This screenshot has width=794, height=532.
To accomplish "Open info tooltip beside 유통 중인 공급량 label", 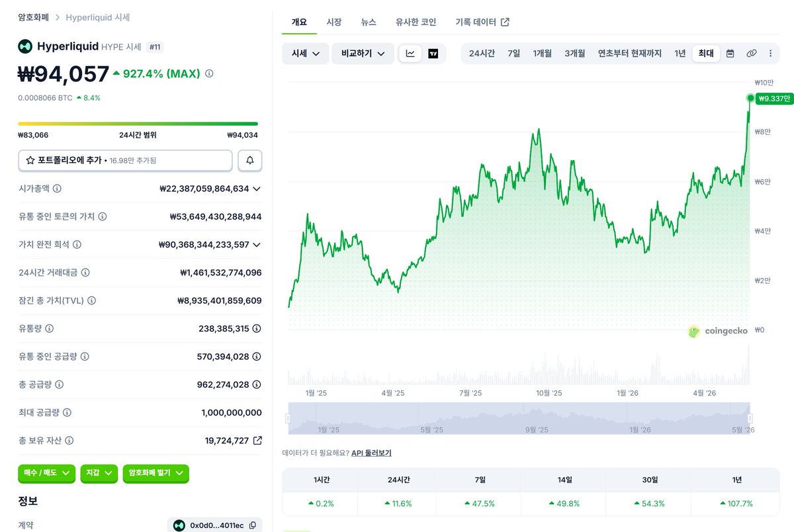I will tap(85, 356).
